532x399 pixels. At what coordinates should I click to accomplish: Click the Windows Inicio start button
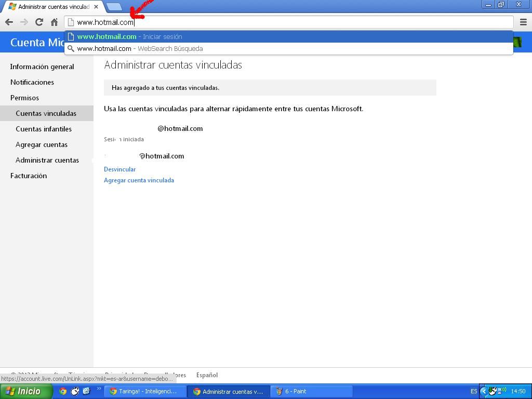click(x=26, y=392)
